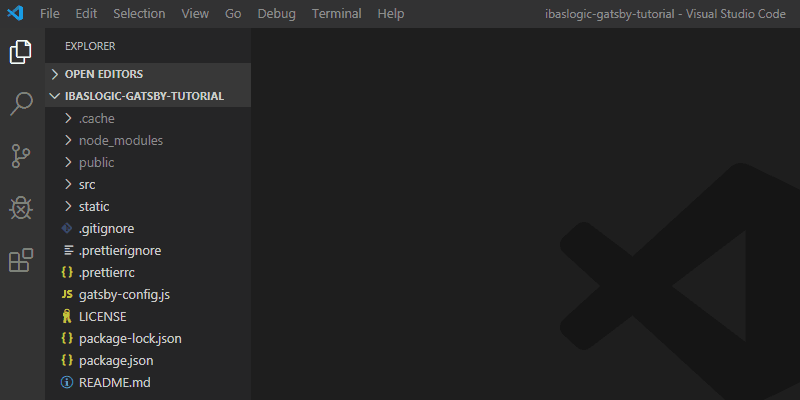Screen dimensions: 800x400
Task: Open the Search view icon
Action: pos(21,104)
